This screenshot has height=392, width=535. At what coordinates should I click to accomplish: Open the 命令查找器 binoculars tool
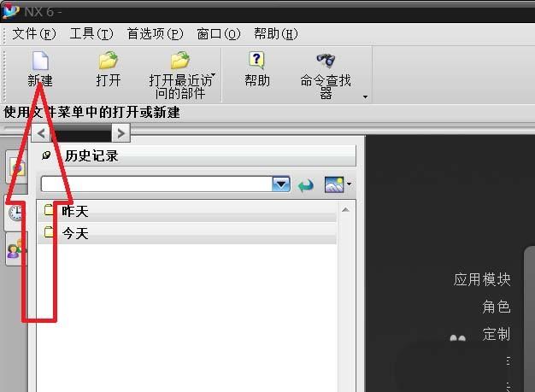pos(326,61)
